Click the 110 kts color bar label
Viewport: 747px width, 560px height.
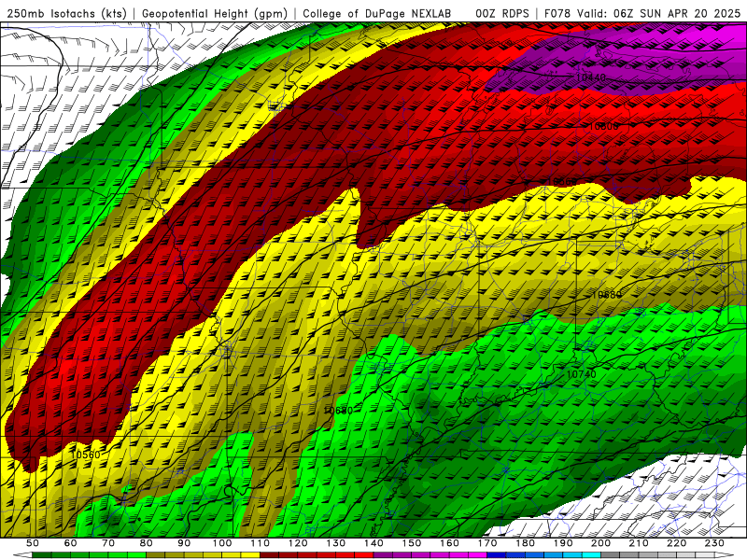(261, 543)
